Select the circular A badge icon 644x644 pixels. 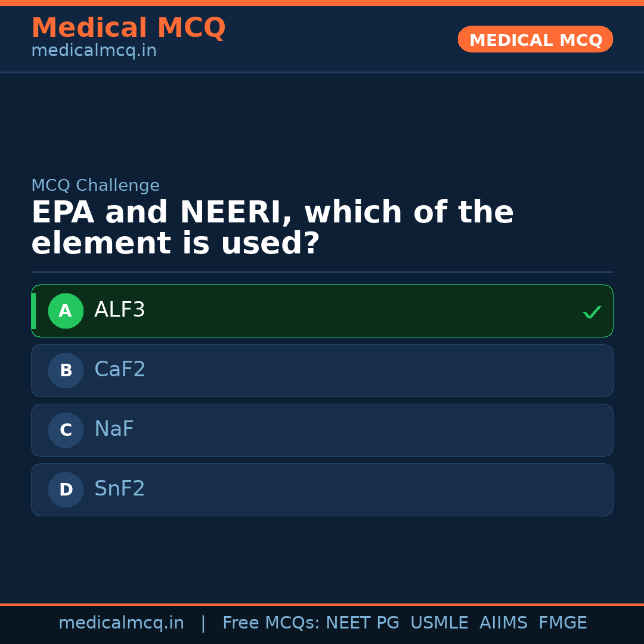coord(66,311)
